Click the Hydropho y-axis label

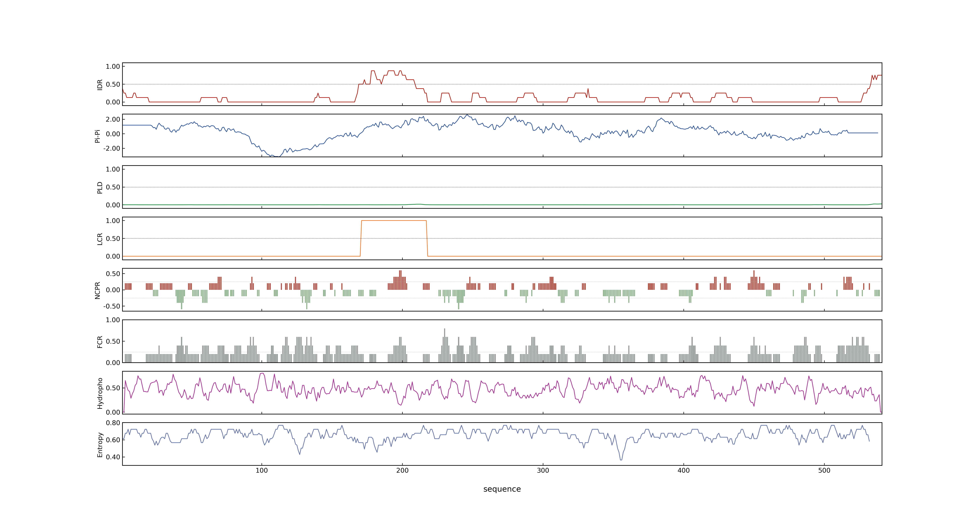pyautogui.click(x=100, y=393)
